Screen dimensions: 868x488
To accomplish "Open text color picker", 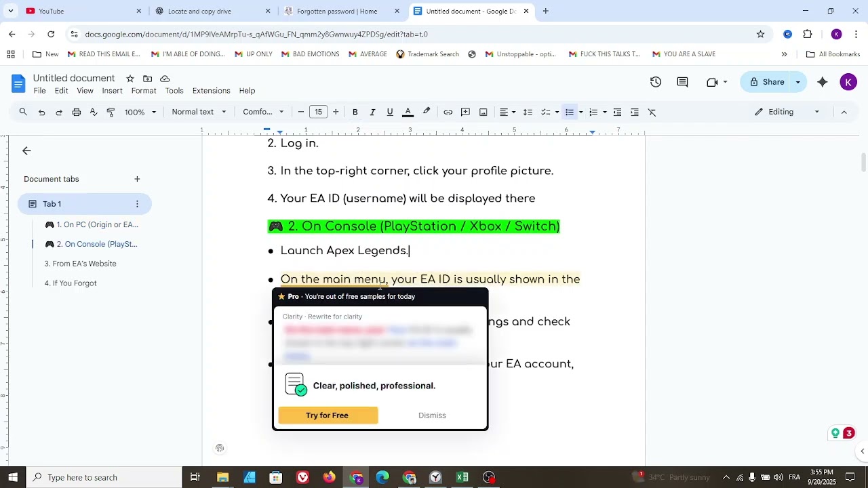I will pos(408,112).
